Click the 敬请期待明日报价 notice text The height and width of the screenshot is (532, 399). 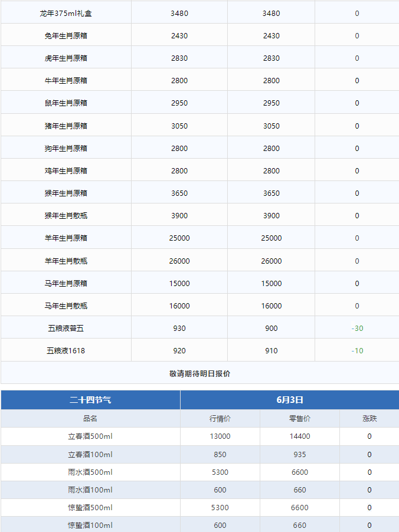pos(199,373)
